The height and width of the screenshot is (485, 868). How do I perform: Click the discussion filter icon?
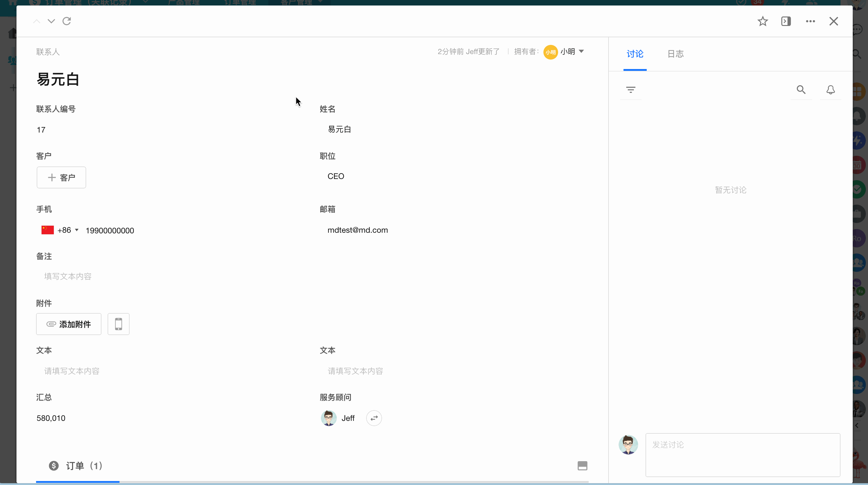(x=631, y=89)
